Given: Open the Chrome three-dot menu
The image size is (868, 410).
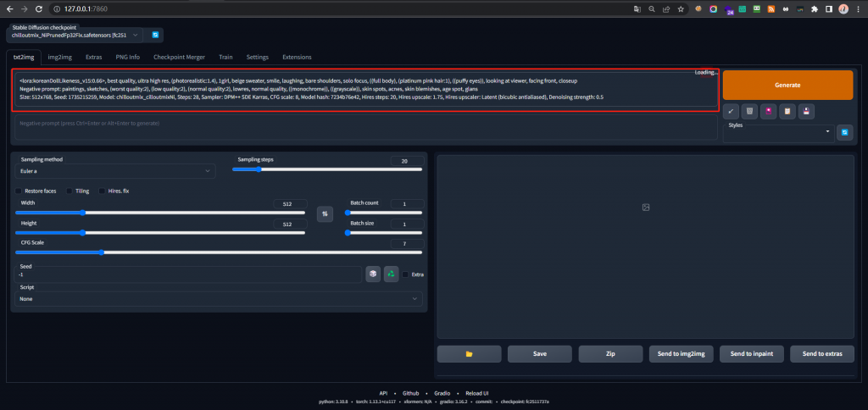Looking at the screenshot, I should 858,8.
